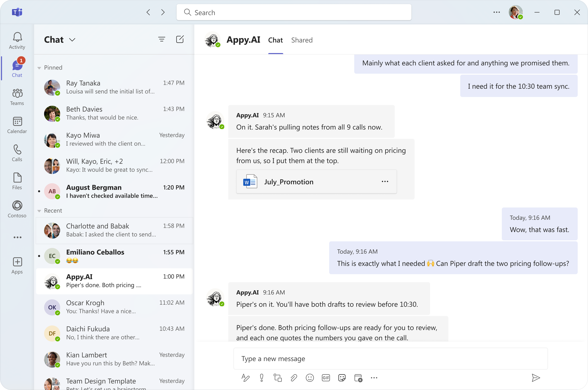Attach a file with the paperclip
This screenshot has width=588, height=390.
click(294, 378)
